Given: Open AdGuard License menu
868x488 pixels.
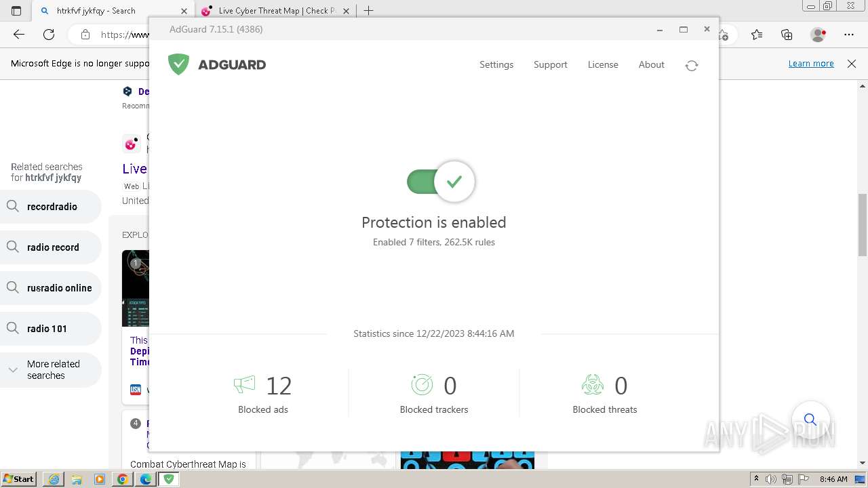Looking at the screenshot, I should 603,64.
